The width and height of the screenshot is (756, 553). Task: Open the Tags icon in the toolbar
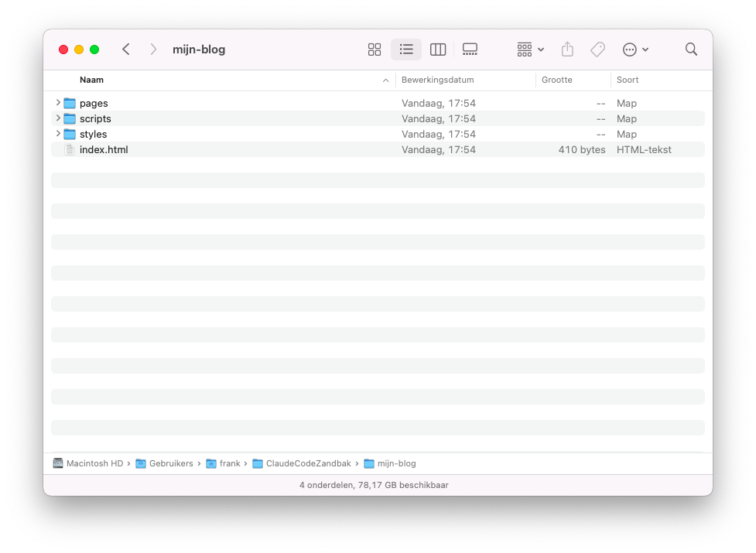pos(597,49)
